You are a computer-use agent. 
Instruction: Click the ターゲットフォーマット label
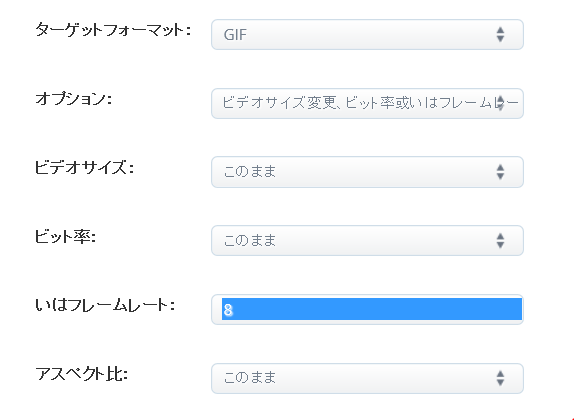click(113, 30)
